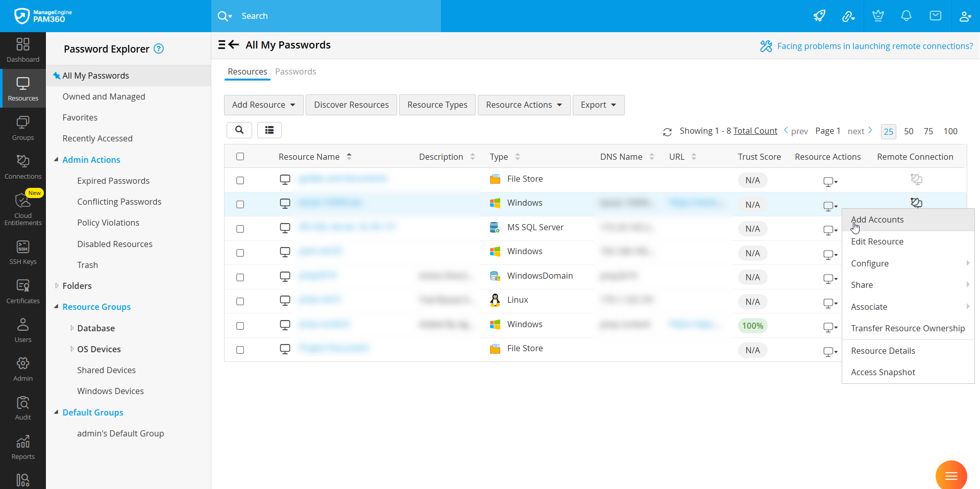Open Password Explorer help icon
Viewport: 980px width, 489px height.
[159, 48]
